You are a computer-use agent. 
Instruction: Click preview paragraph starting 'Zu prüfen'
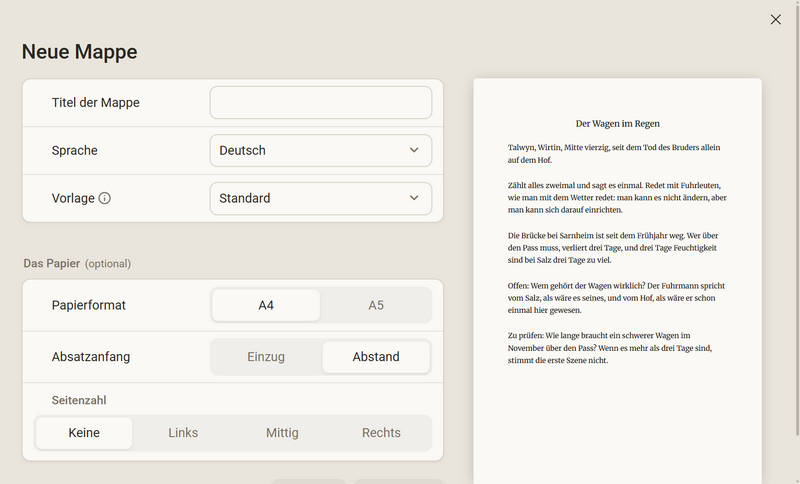pyautogui.click(x=610, y=348)
